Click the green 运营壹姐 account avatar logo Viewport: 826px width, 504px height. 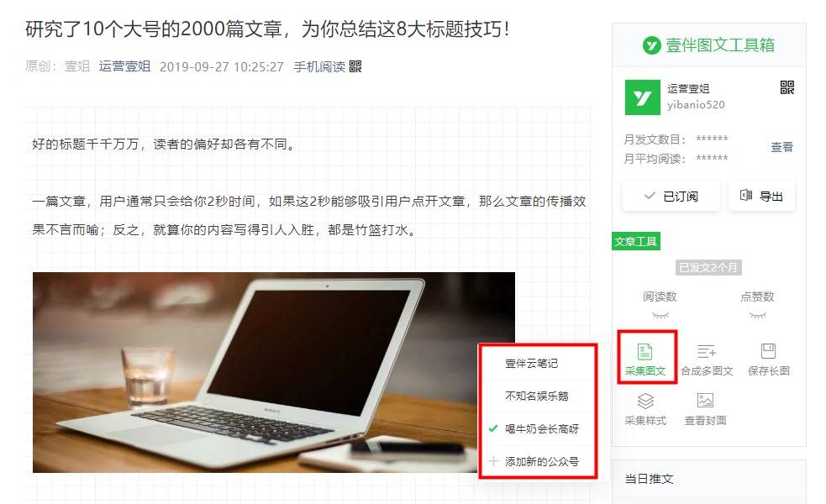[642, 97]
